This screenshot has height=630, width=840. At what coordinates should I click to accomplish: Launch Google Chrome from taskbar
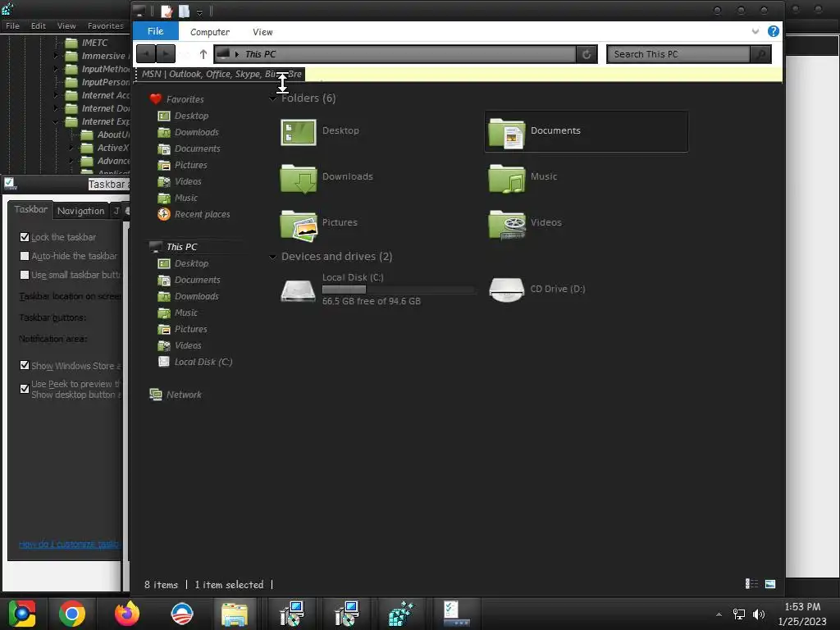(72, 614)
